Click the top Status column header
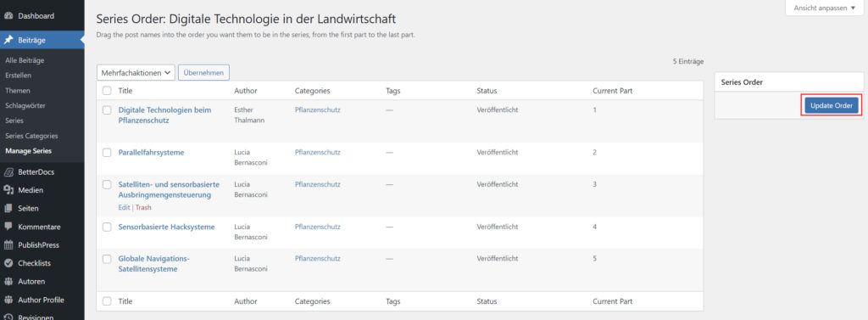Screen dimensions: 868x320 pyautogui.click(x=487, y=91)
